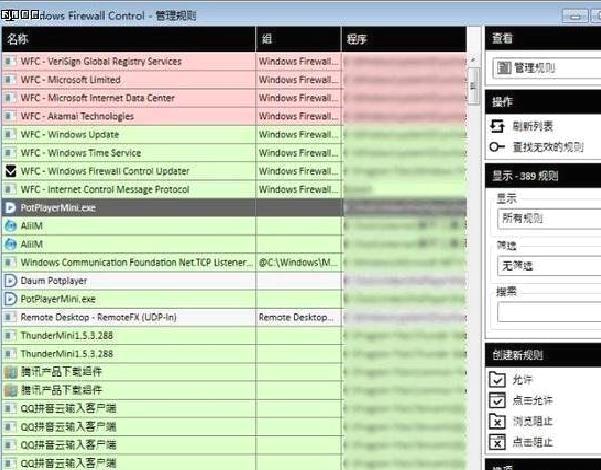Image resolution: width=601 pixels, height=470 pixels.
Task: Click the WFC - Microsoft Limited rule icon
Action: coord(10,80)
